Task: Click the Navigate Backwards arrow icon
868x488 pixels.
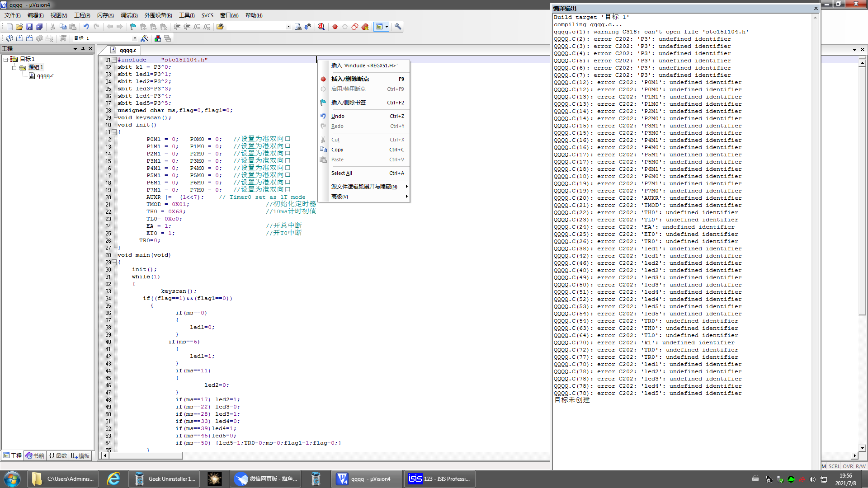Action: [x=110, y=27]
